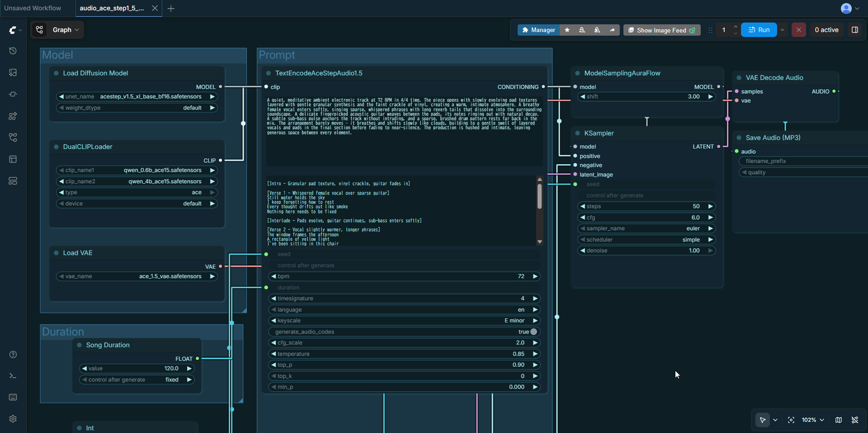Click the fit view focus icon

791,420
